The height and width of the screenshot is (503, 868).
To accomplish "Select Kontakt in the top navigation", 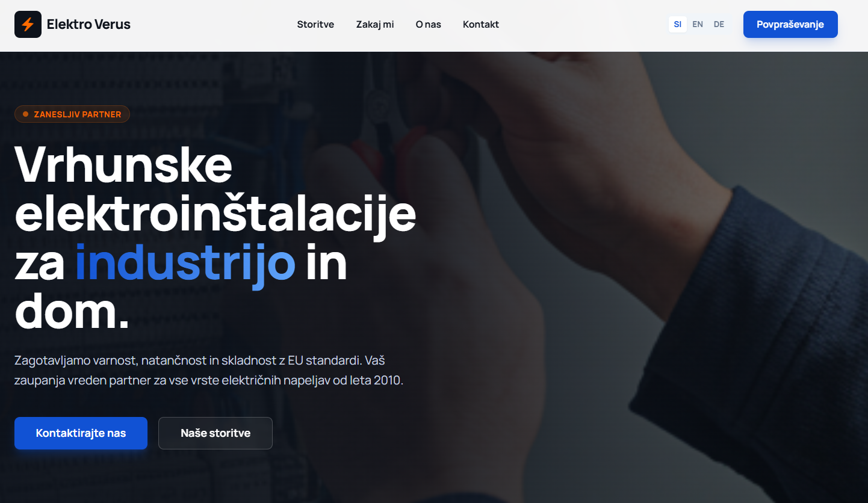I will [480, 25].
